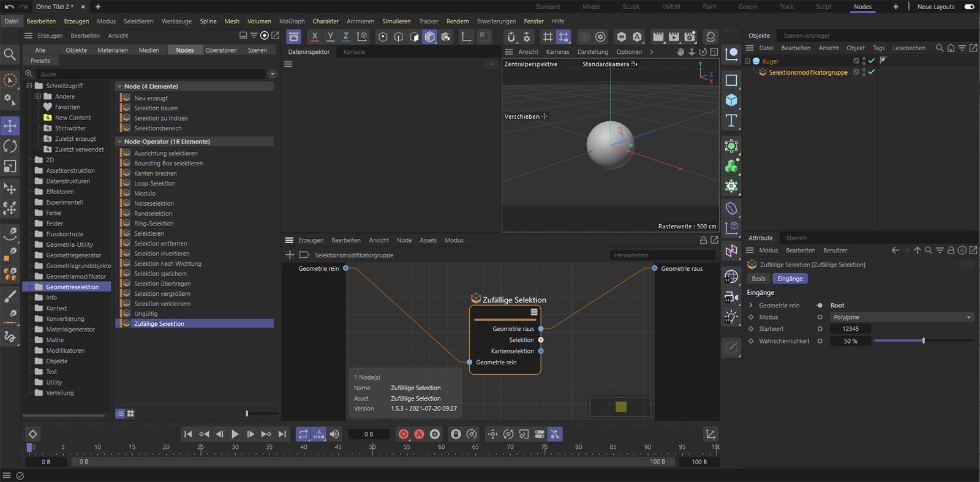Click the render to picture viewer clapperboard
This screenshot has height=482, width=980.
[674, 37]
